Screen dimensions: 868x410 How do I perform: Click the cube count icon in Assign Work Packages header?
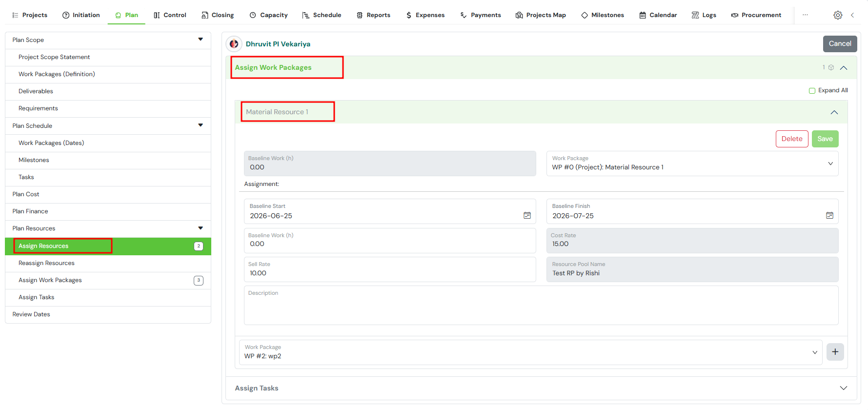(x=831, y=67)
